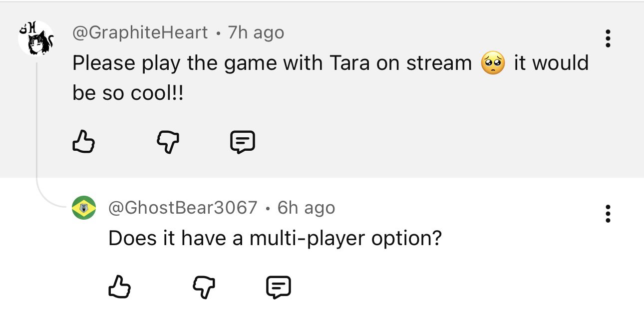This screenshot has height=324, width=644.
Task: Open options menu for GraphiteHeart comment
Action: click(x=608, y=38)
